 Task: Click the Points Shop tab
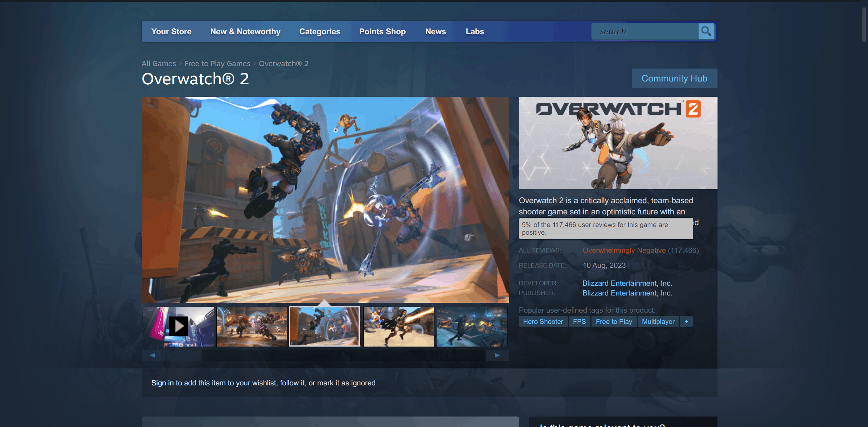pos(382,31)
